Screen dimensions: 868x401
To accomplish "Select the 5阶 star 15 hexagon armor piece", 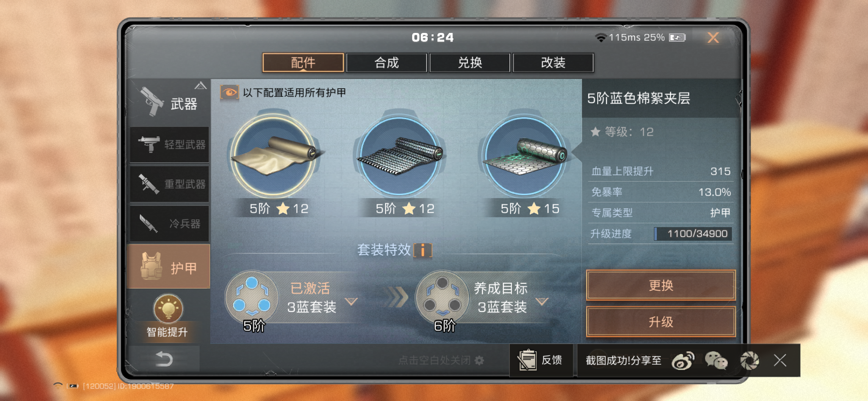I will (x=526, y=156).
